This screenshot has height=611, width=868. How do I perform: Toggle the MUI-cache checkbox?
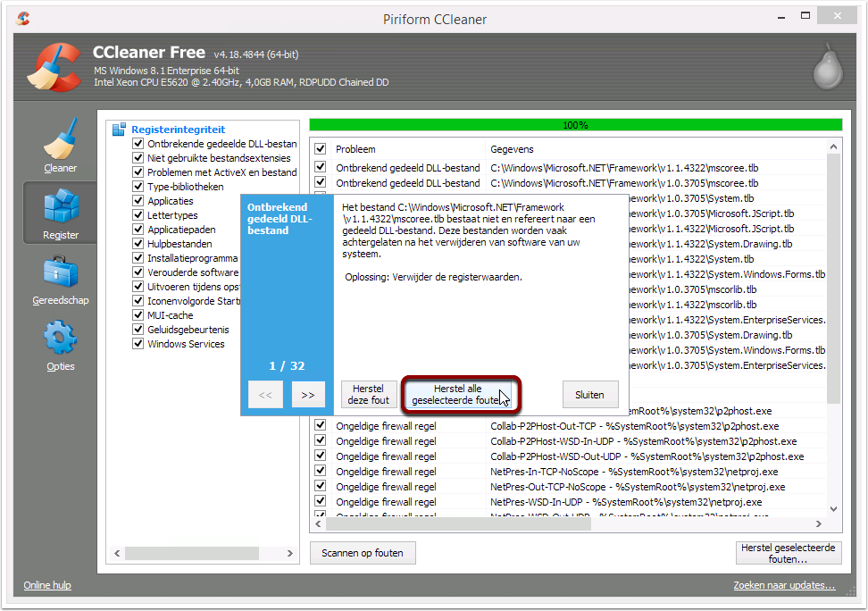138,315
